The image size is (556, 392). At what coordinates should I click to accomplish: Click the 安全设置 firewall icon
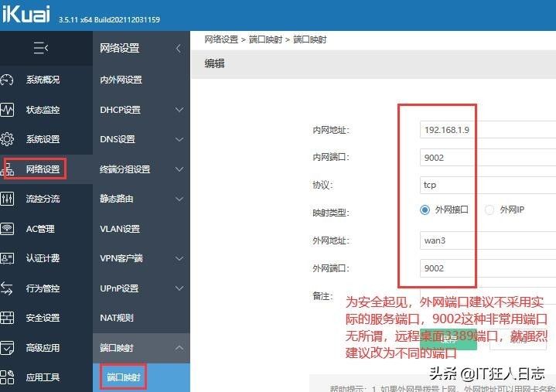click(7, 318)
